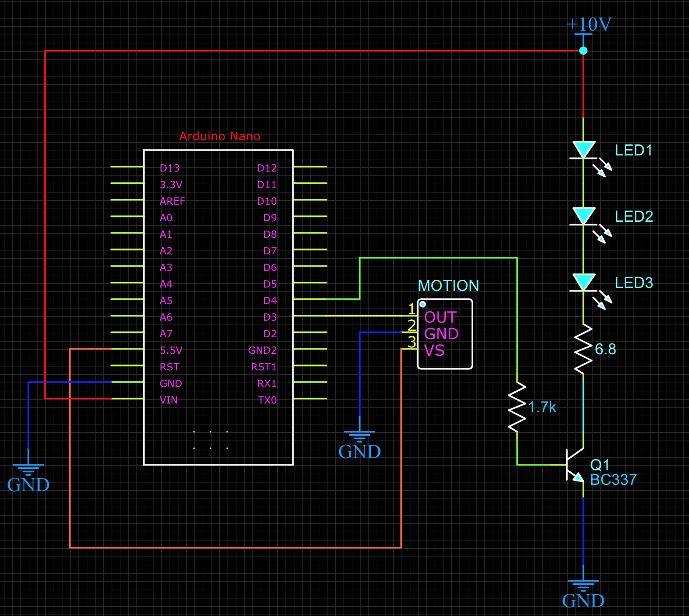Screen dimensions: 689x616
Task: Select the 'RX1' pin label
Action: click(x=267, y=384)
